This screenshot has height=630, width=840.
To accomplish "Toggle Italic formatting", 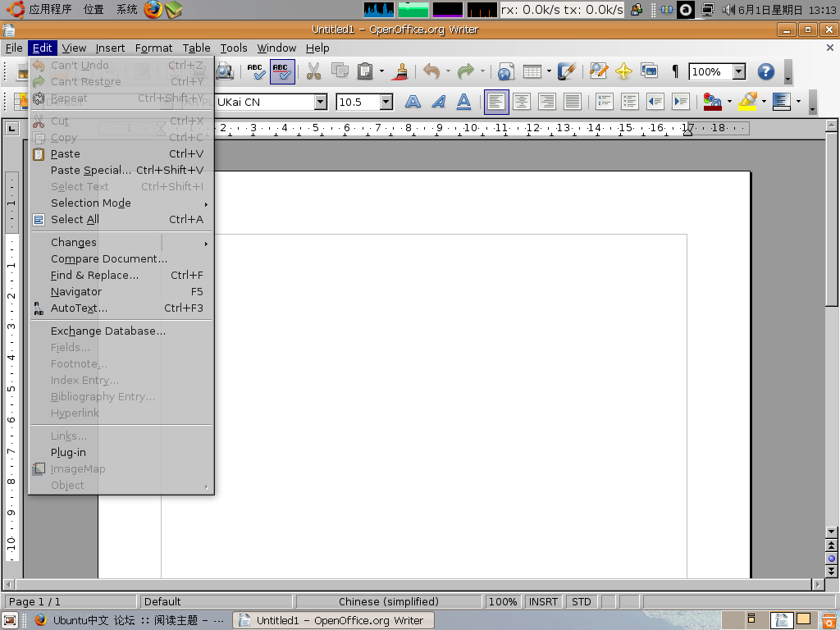I will point(438,101).
